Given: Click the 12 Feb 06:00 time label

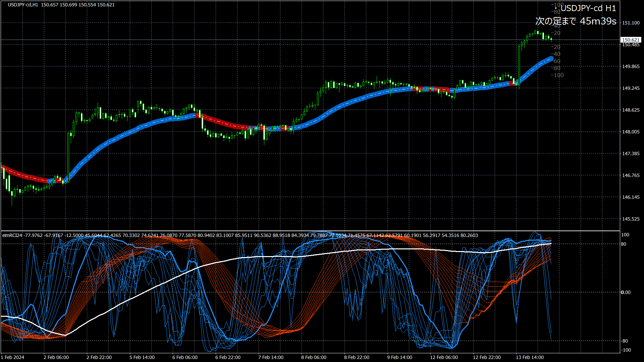Looking at the screenshot, I should click(x=444, y=357).
